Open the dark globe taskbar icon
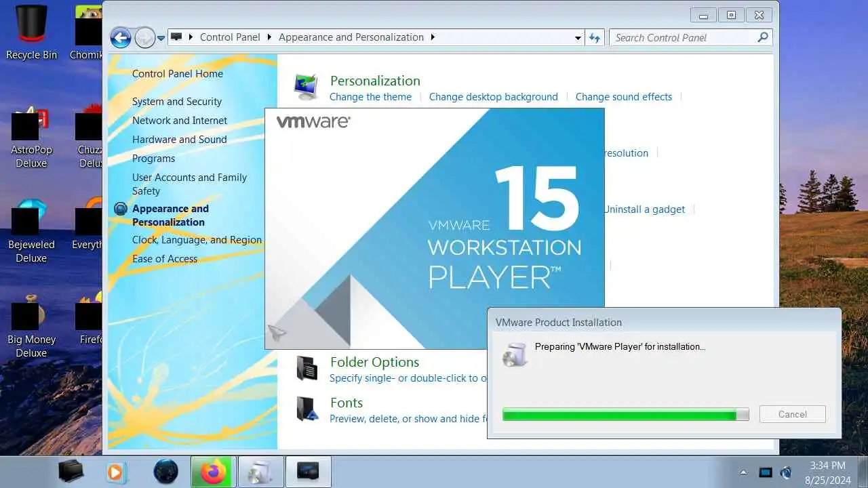This screenshot has height=488, width=868. [x=165, y=472]
